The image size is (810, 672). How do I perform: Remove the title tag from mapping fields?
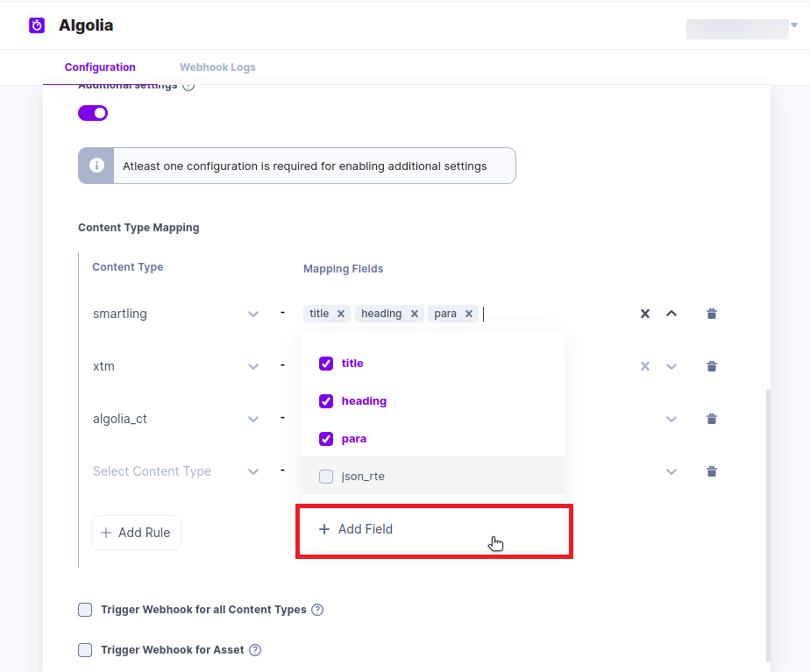tap(341, 314)
